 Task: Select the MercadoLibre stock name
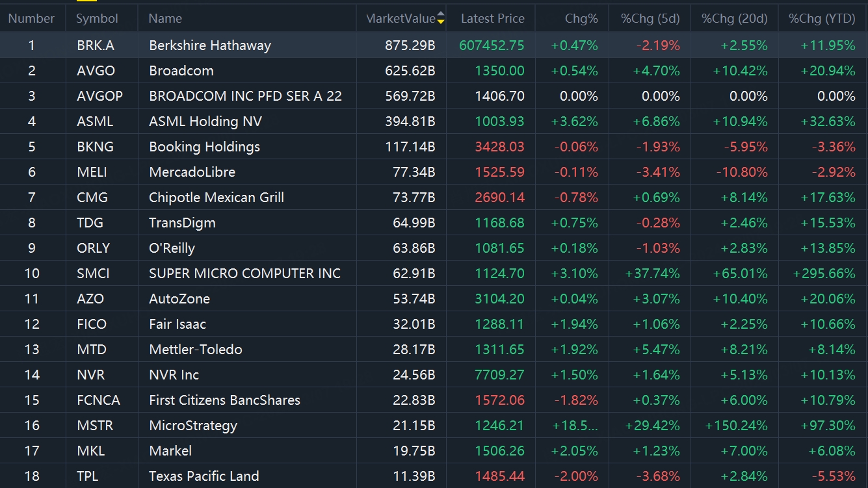pyautogui.click(x=192, y=172)
